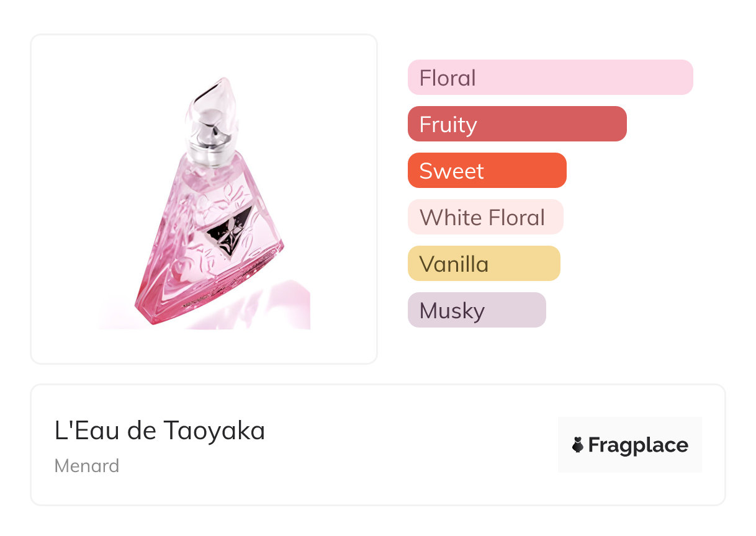Select the Fruity accord bar
Screen dimensions: 756x536
[517, 124]
